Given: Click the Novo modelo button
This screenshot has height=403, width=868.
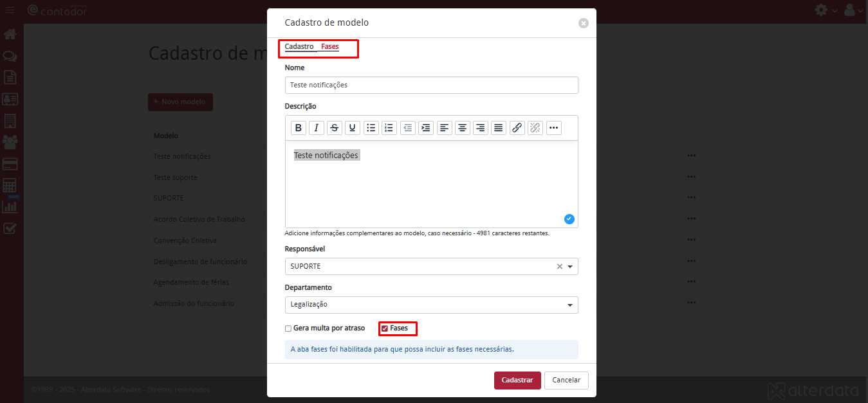Looking at the screenshot, I should pyautogui.click(x=180, y=102).
